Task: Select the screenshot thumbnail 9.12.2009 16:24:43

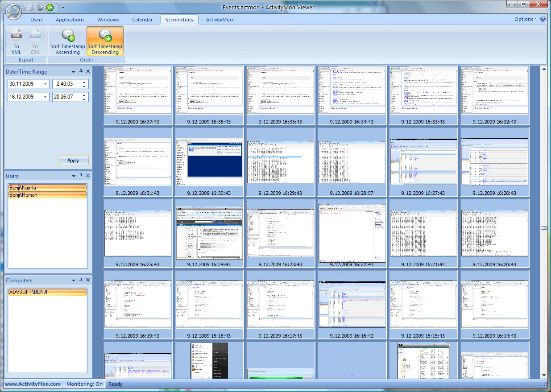Action: [x=209, y=233]
